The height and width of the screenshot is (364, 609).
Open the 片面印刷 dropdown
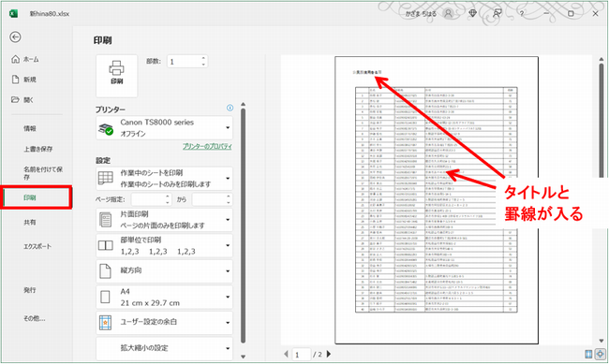(x=164, y=220)
